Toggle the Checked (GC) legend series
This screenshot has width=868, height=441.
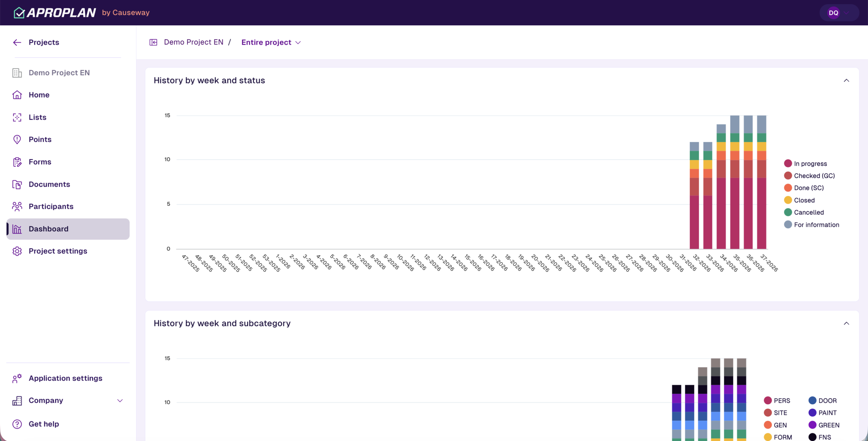pyautogui.click(x=810, y=176)
